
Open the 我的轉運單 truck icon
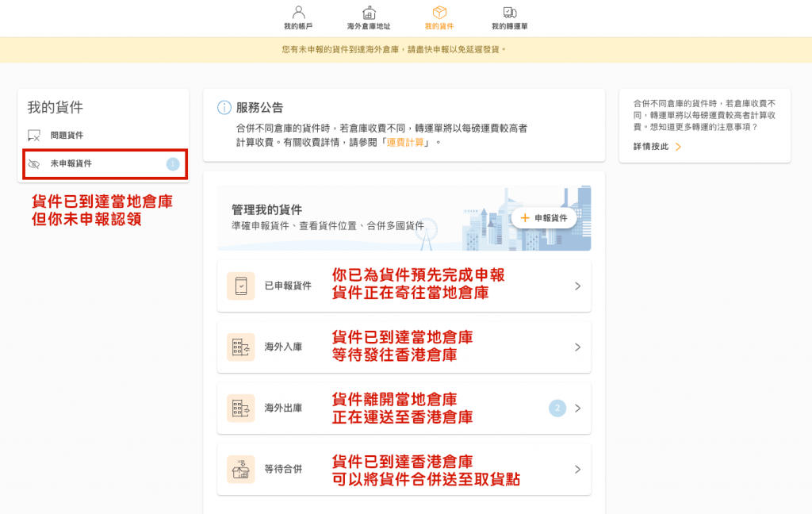[x=510, y=13]
